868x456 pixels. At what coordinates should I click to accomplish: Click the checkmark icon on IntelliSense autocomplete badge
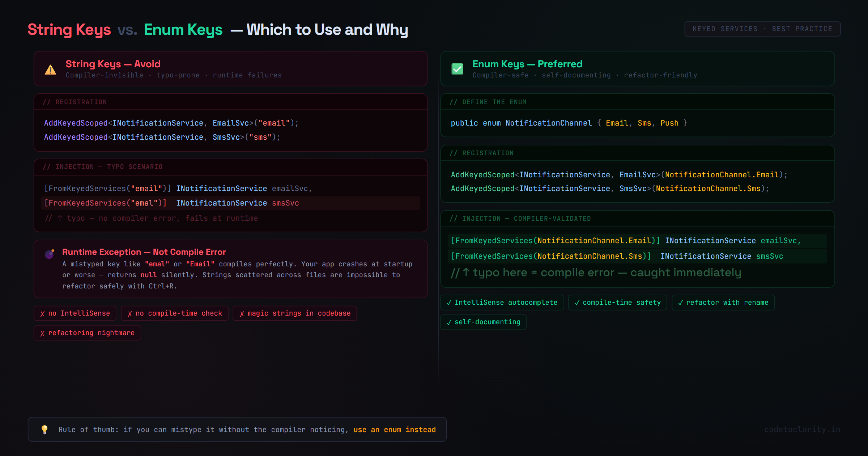[450, 303]
